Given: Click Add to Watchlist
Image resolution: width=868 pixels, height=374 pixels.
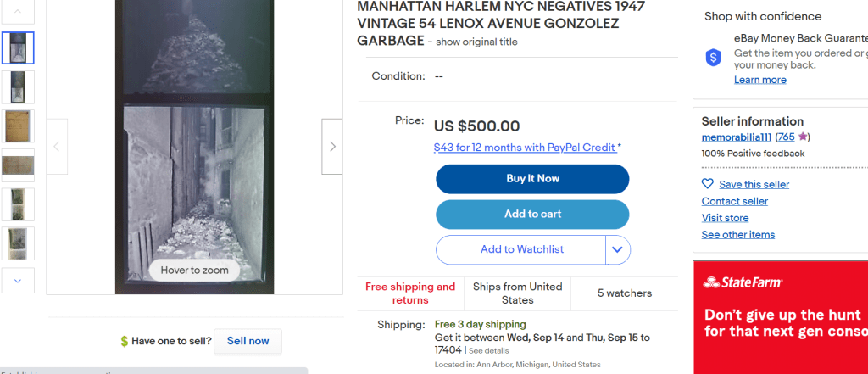Looking at the screenshot, I should pos(521,249).
